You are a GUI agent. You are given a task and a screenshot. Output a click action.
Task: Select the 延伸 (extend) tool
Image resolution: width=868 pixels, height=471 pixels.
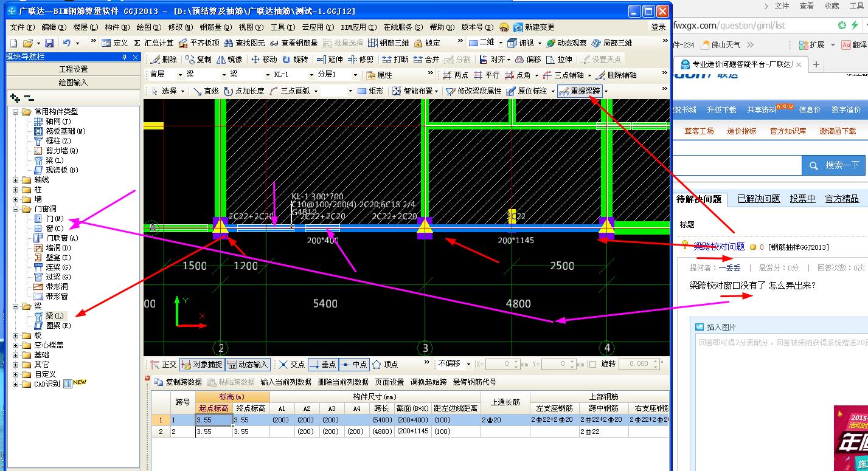pos(330,59)
